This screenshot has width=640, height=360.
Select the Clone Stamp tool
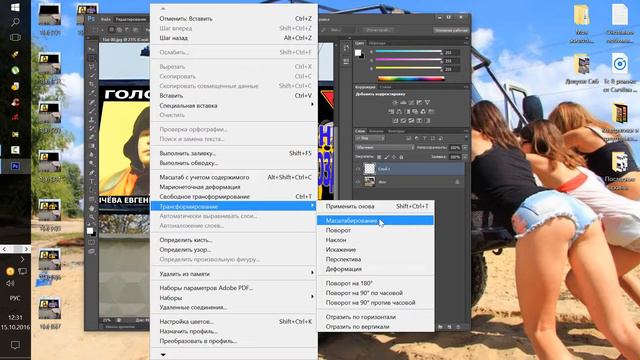coord(91,119)
